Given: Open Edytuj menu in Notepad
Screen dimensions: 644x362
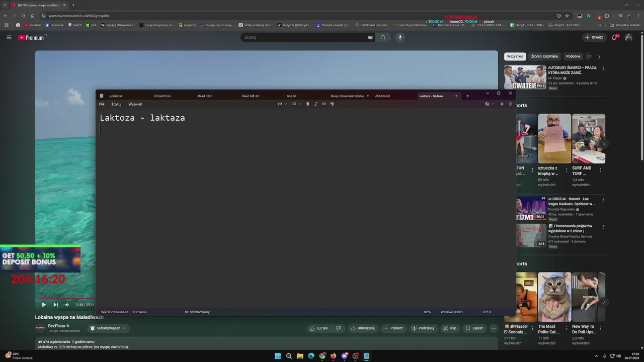Looking at the screenshot, I should pos(116,104).
